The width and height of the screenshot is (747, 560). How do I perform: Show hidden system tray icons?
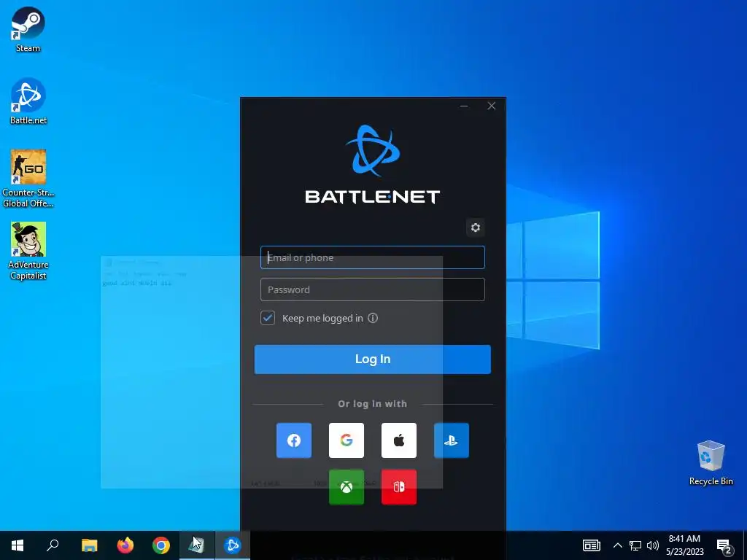pyautogui.click(x=617, y=545)
